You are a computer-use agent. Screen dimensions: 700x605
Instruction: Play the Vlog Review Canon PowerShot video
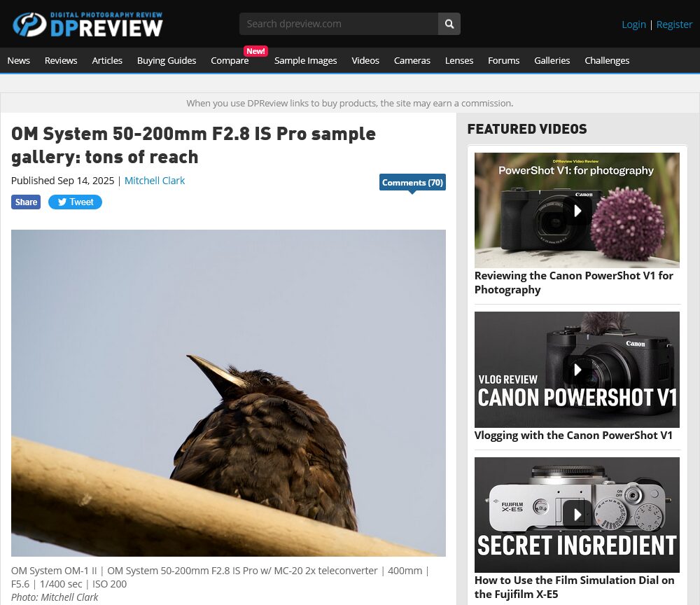pos(577,370)
